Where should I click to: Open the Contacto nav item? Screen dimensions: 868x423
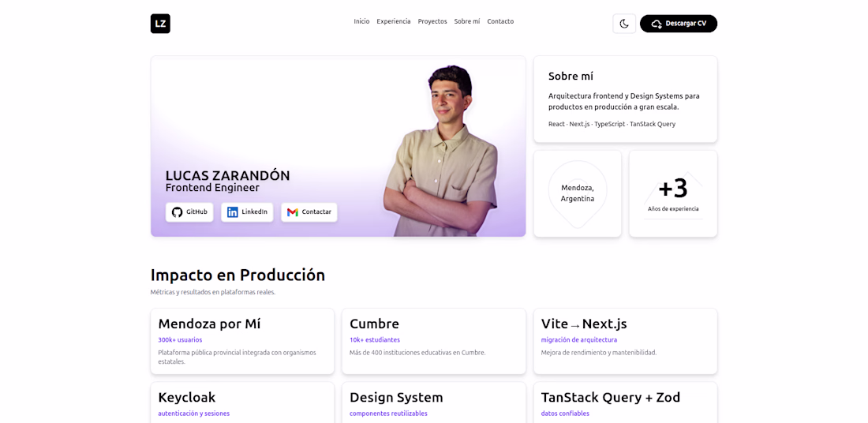coord(500,21)
